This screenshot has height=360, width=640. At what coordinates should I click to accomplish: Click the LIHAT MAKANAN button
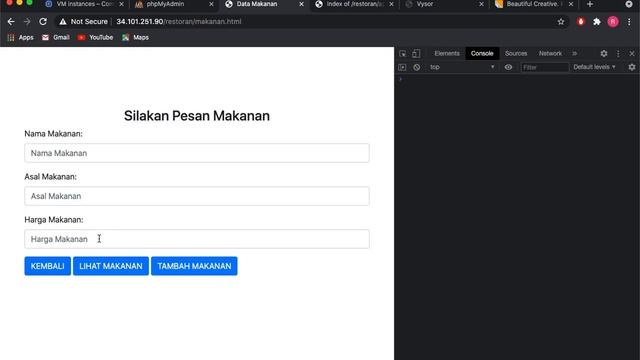click(x=111, y=266)
